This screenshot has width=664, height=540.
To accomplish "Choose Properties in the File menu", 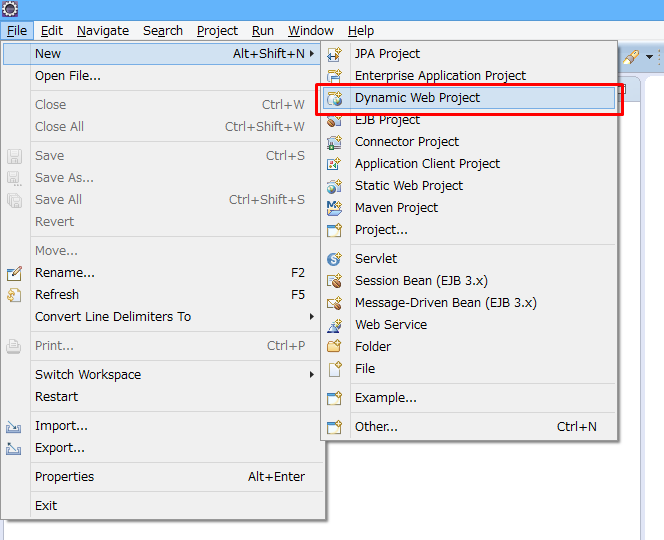I will point(161,477).
